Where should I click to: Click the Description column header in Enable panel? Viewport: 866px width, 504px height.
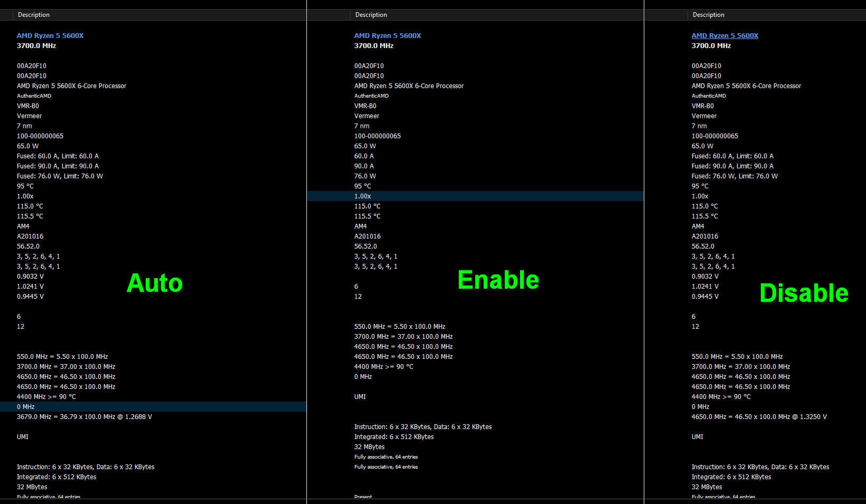pos(371,15)
